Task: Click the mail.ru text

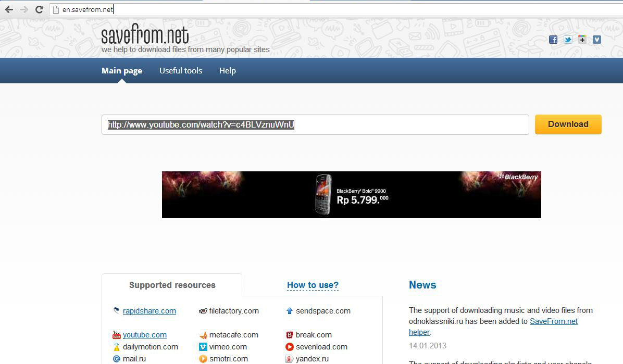Action: pos(134,359)
